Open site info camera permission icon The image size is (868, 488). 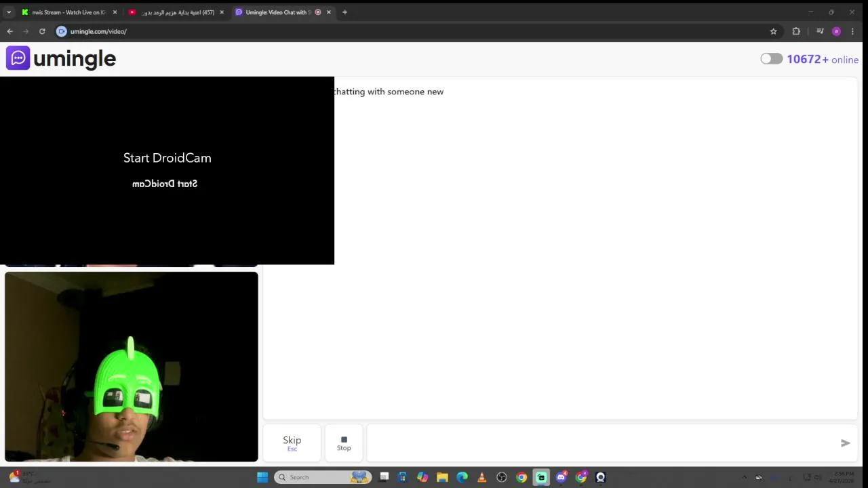click(x=61, y=31)
